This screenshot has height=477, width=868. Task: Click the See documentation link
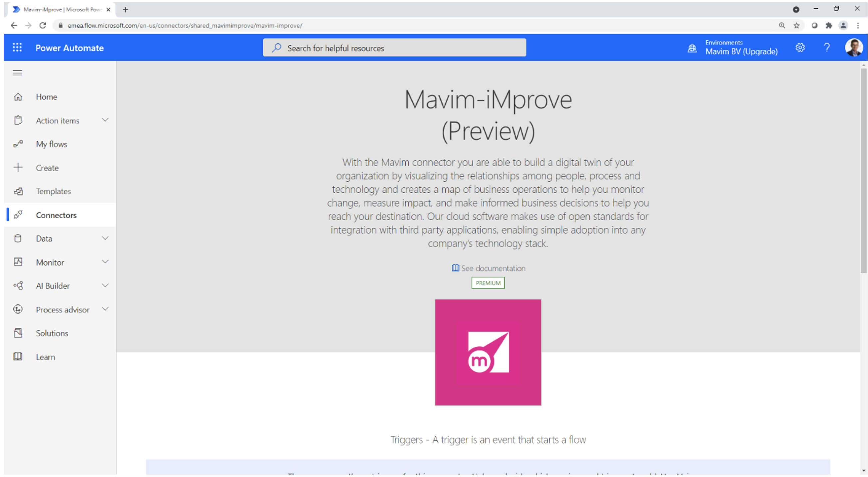coord(493,268)
